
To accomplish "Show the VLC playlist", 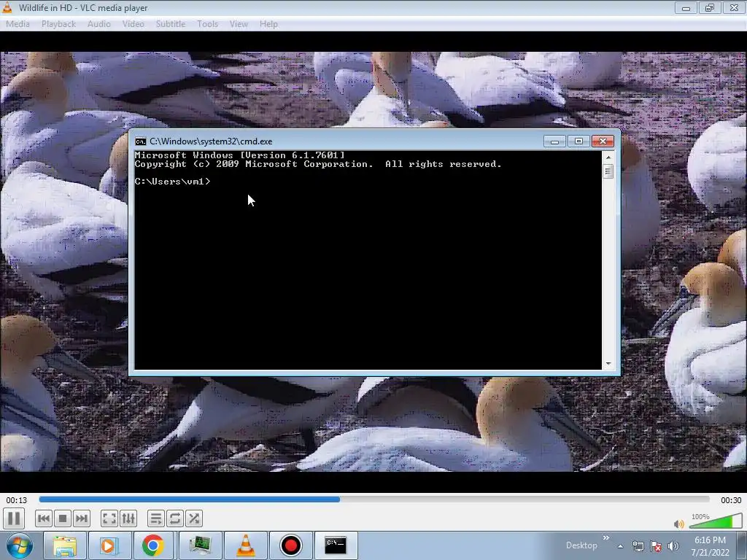I will 156,518.
